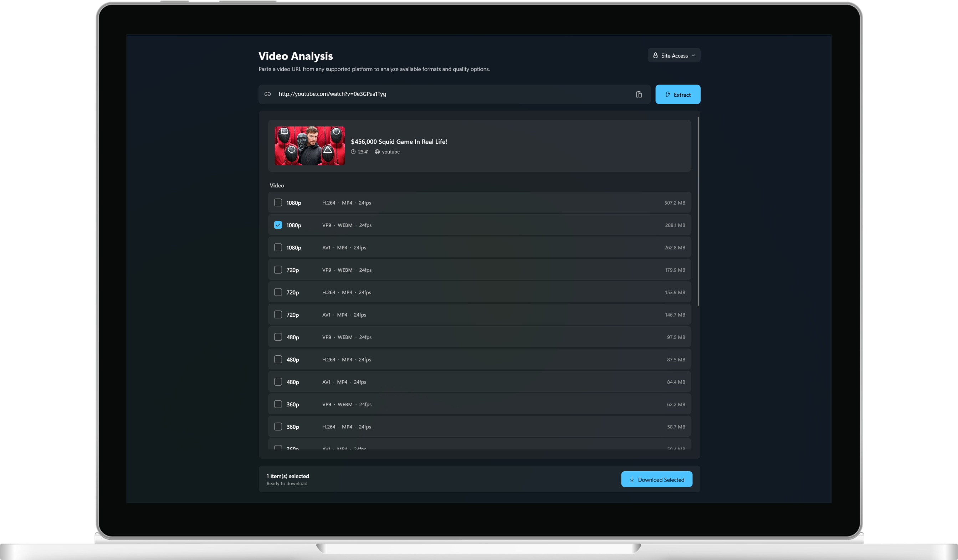Click the link chain icon beside URL
Screen dimensions: 958x560
click(268, 94)
